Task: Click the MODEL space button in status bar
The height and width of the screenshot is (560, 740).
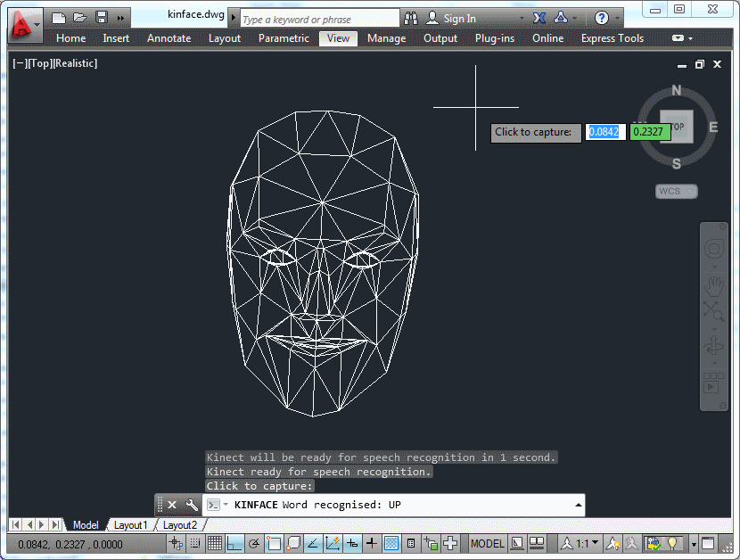Action: pos(487,543)
